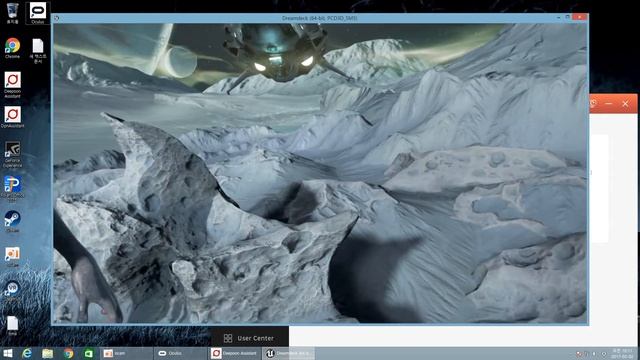Switch to the Deepoon Assistant taskbar window

pyautogui.click(x=235, y=353)
